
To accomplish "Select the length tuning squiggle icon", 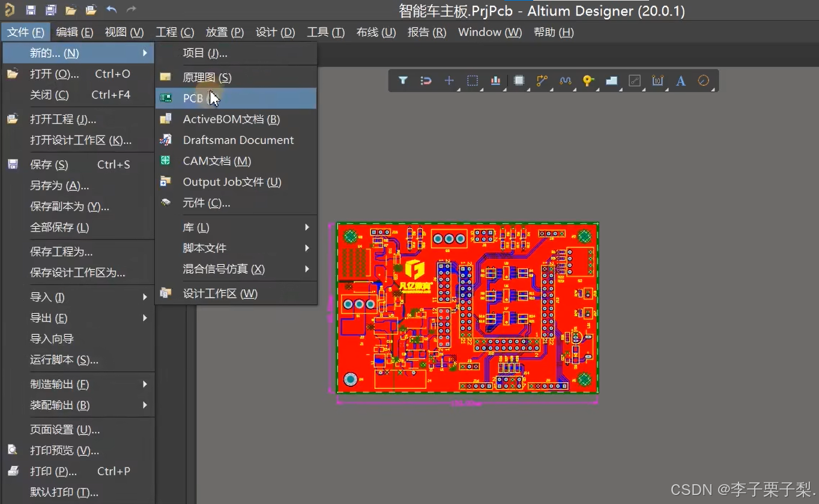I will click(x=565, y=80).
